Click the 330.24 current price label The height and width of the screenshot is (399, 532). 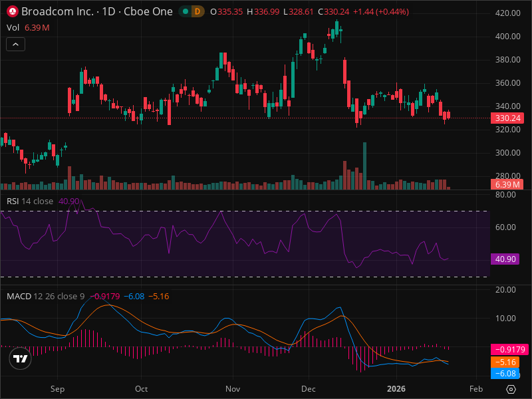tap(507, 118)
